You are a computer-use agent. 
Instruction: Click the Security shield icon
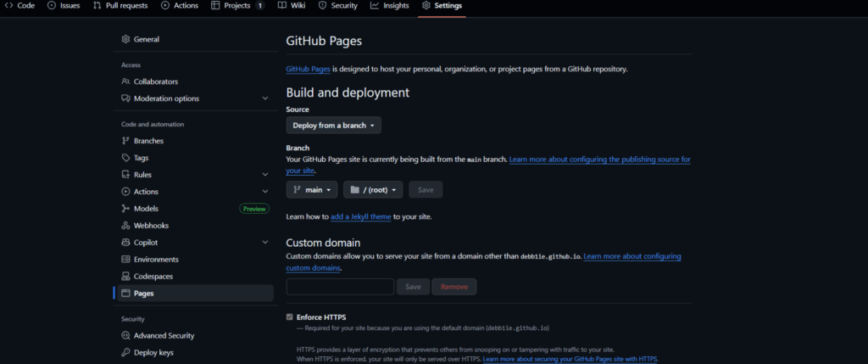[x=322, y=6]
